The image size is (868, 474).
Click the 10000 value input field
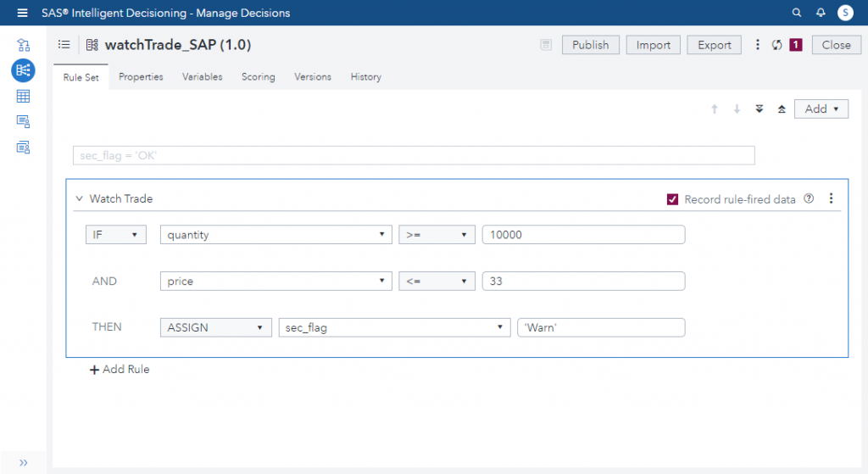(582, 235)
